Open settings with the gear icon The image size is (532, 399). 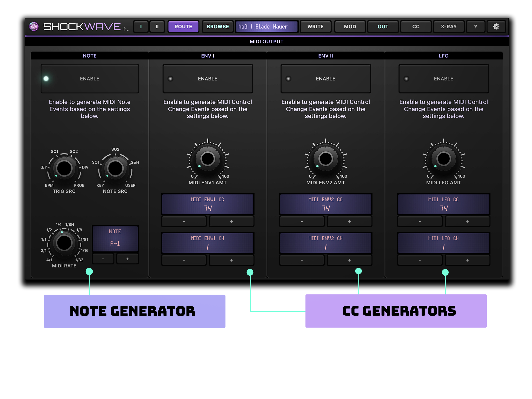(x=496, y=26)
